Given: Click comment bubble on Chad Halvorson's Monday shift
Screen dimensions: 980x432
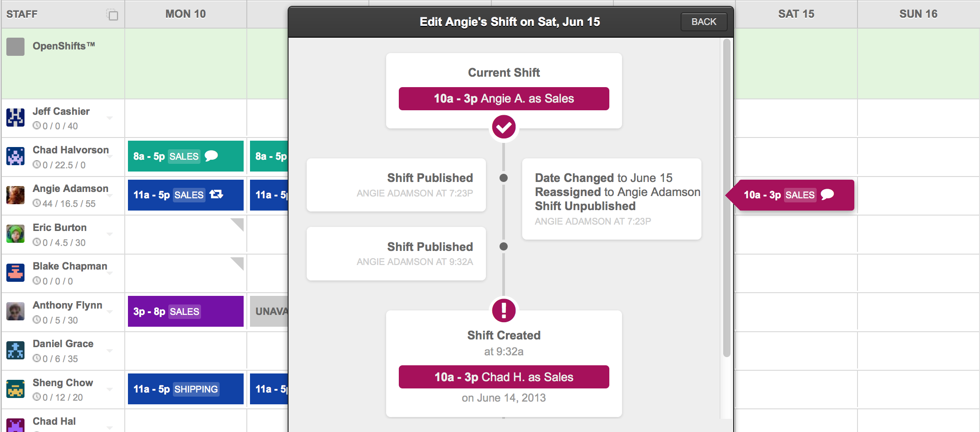Looking at the screenshot, I should pos(211,156).
